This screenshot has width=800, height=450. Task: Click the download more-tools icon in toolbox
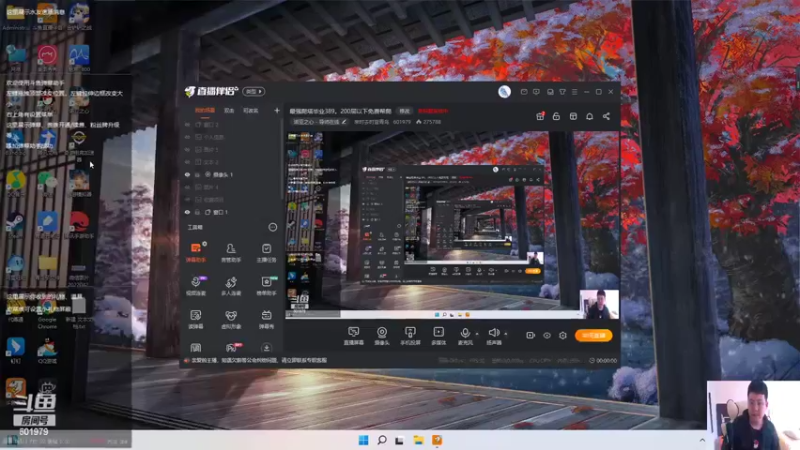(x=266, y=348)
